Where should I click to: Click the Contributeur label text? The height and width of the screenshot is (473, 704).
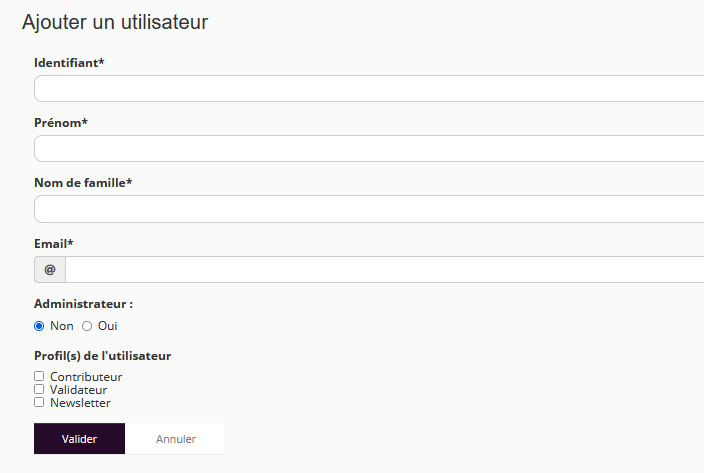86,377
